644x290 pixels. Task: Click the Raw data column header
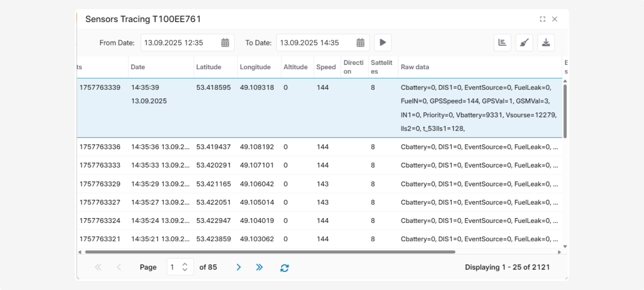pos(415,67)
